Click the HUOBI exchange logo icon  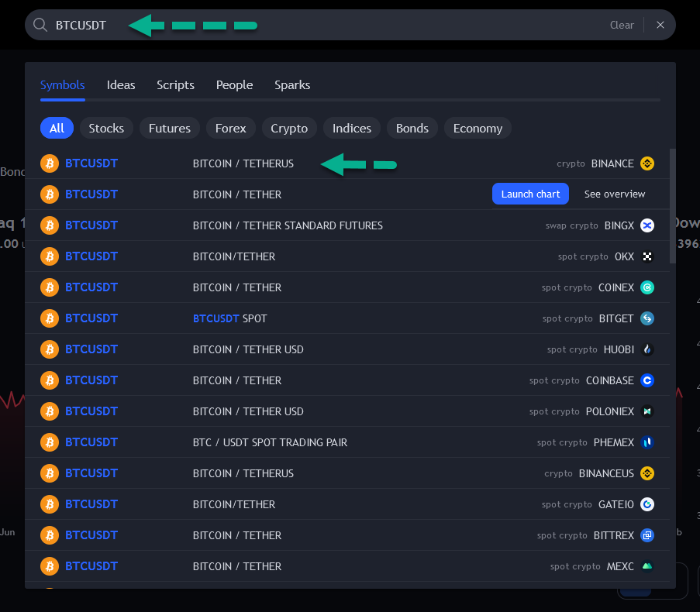(647, 349)
